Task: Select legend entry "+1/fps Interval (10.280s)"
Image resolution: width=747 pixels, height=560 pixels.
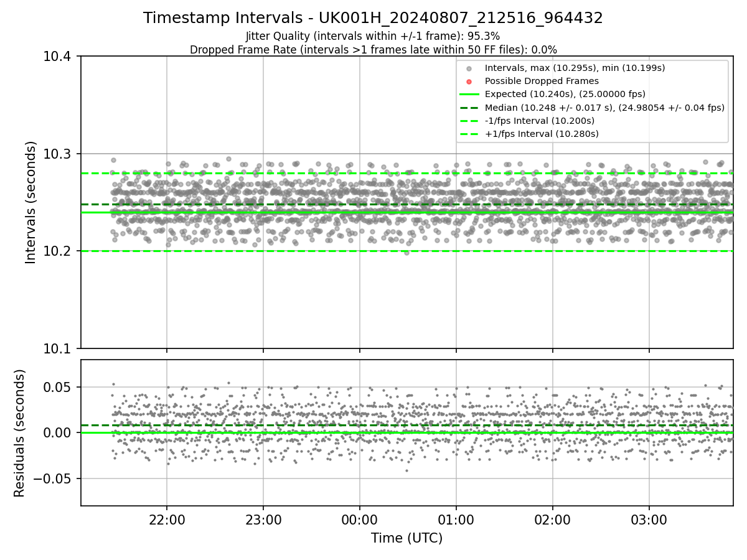Action: click(x=542, y=134)
